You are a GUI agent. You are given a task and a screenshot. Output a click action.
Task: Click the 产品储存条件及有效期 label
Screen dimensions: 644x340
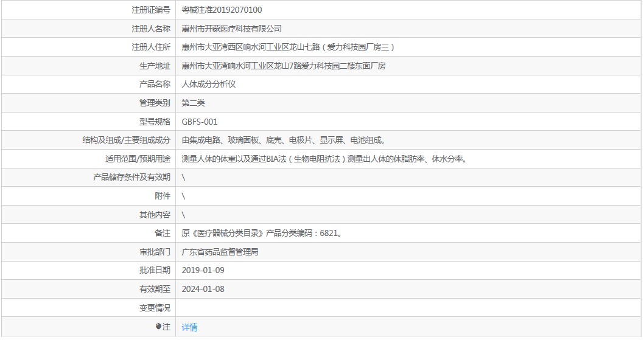[x=132, y=177]
